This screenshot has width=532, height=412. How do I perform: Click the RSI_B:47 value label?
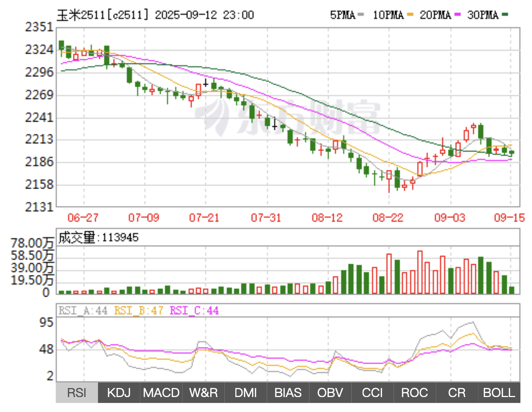[138, 311]
